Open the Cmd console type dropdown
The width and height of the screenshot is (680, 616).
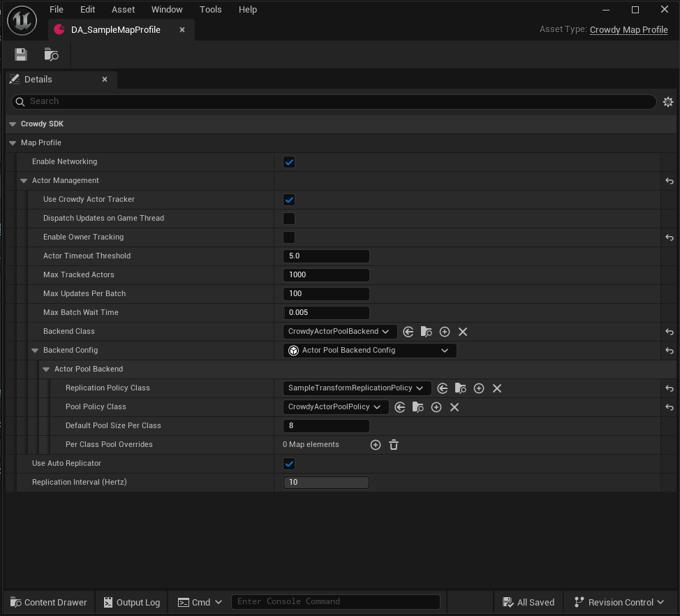[200, 603]
